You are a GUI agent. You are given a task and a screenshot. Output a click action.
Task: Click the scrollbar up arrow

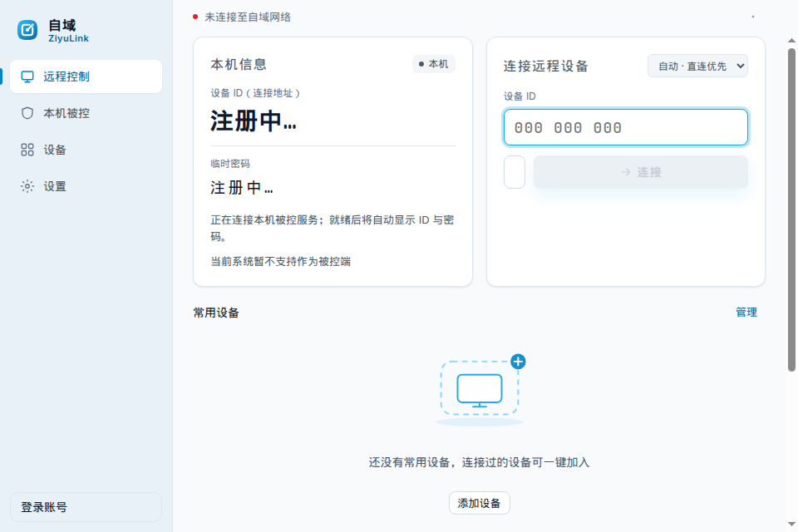791,40
